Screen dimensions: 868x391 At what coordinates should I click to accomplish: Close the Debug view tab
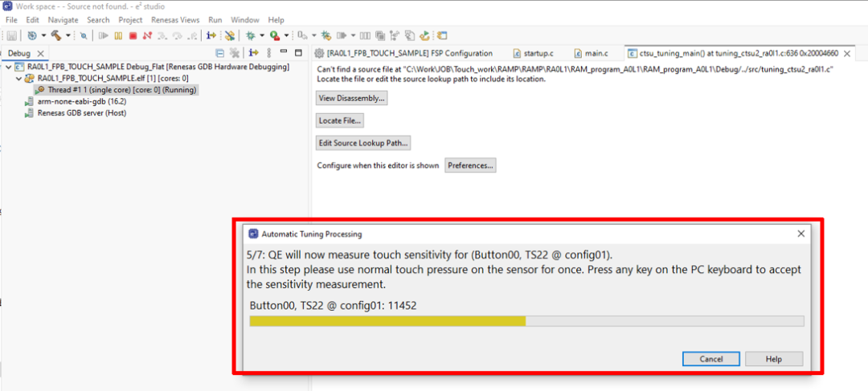40,54
